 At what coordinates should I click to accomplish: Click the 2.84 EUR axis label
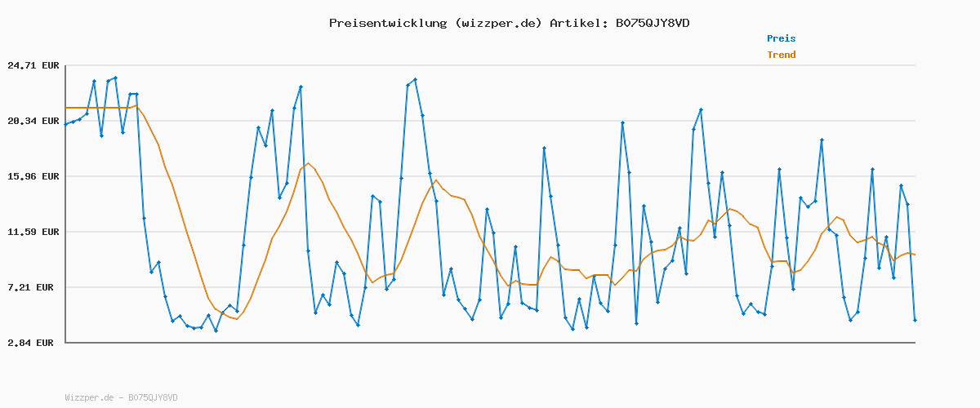tap(33, 343)
